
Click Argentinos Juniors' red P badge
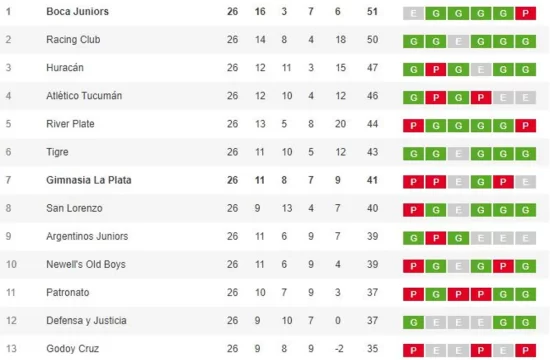[x=436, y=238]
